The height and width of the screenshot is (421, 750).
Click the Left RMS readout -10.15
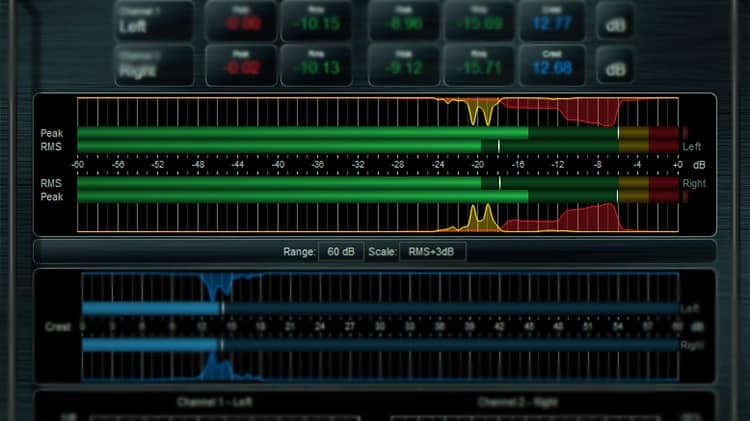316,22
